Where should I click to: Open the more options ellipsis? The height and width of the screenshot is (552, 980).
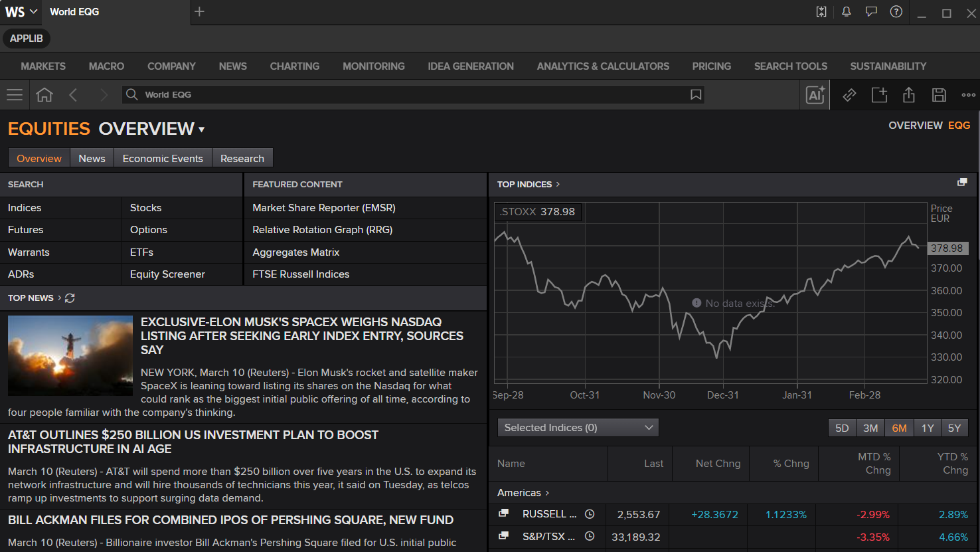(x=969, y=95)
